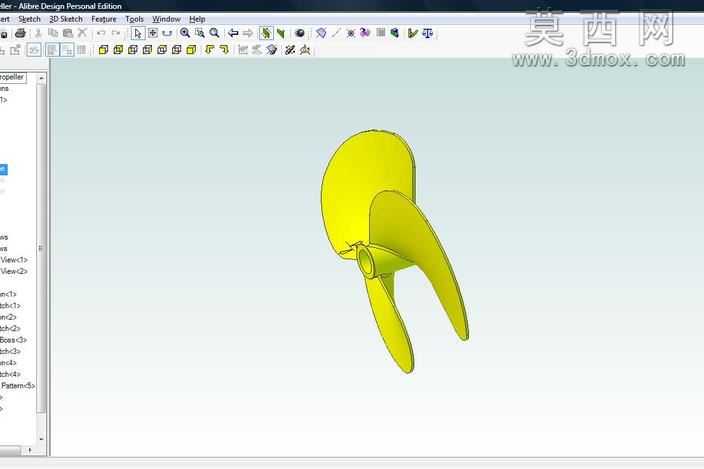
Task: Click the boxed plus tool next to Select
Action: (x=153, y=33)
